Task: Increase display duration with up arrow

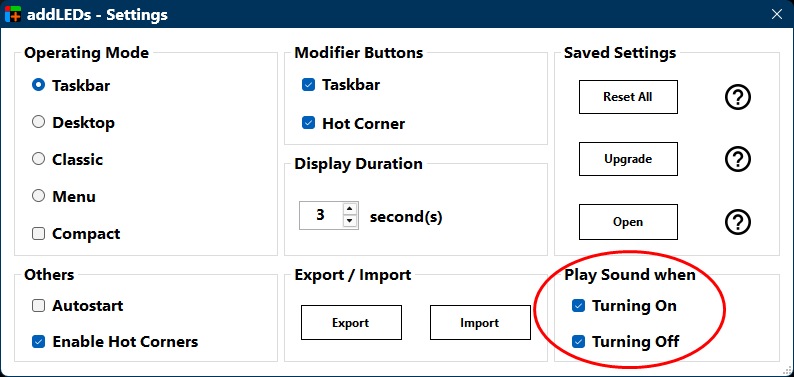Action: [350, 209]
